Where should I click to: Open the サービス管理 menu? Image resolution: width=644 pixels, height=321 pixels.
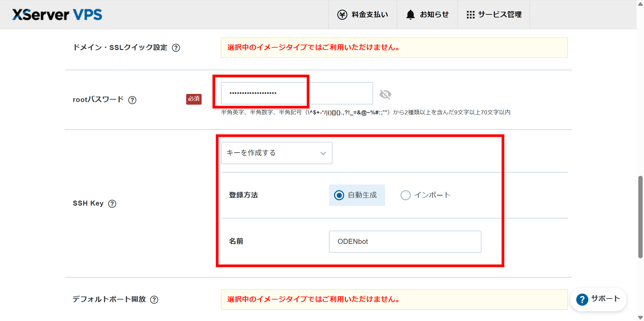tap(499, 15)
